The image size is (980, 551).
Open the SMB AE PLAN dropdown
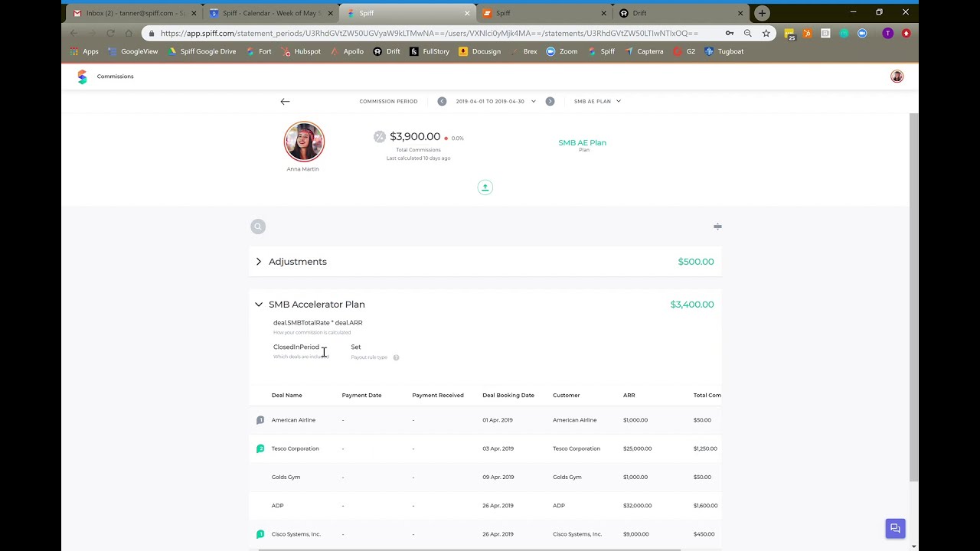point(597,101)
